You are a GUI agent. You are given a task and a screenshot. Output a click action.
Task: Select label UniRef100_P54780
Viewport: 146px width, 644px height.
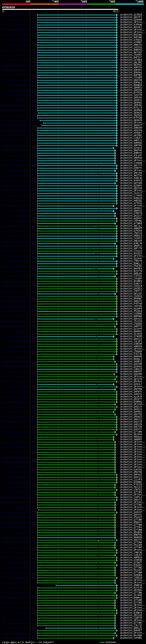coord(131,266)
